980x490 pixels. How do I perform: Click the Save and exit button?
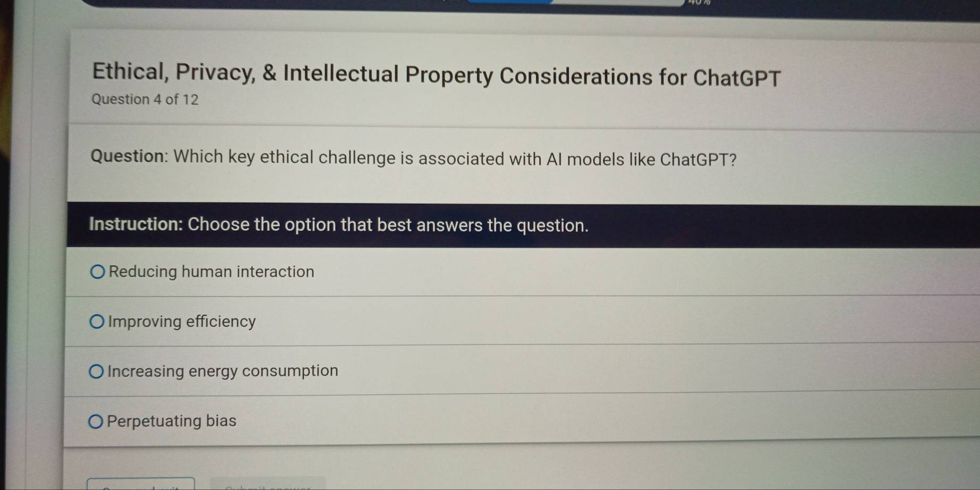[x=141, y=486]
